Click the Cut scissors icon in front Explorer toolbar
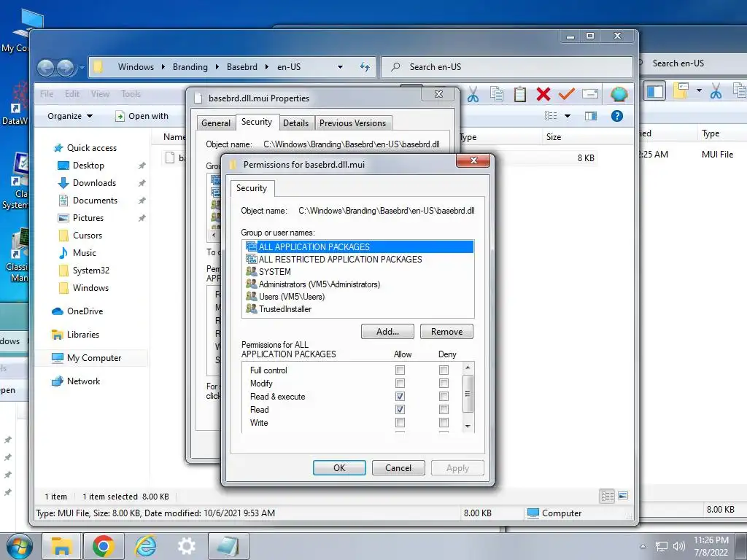The width and height of the screenshot is (747, 560). 473,94
